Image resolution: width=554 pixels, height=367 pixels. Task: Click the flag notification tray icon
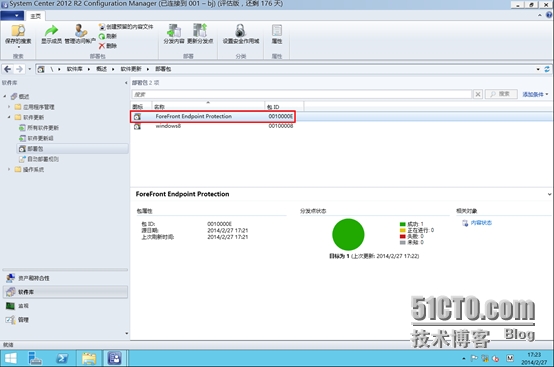click(x=474, y=359)
